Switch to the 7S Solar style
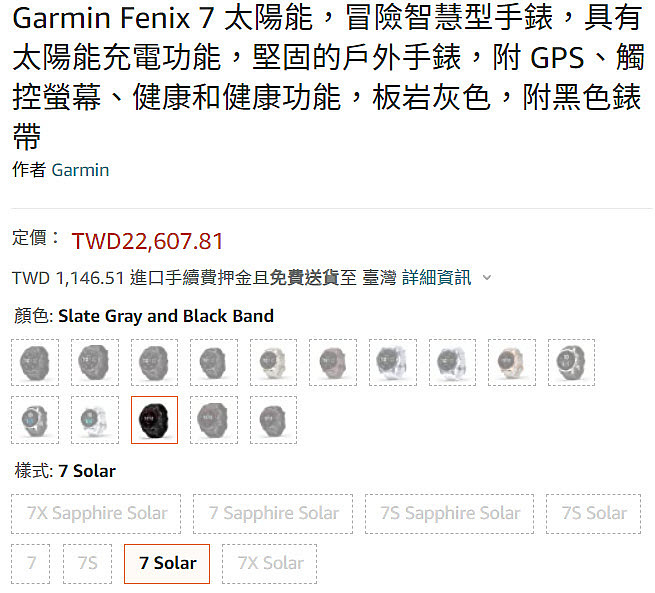The height and width of the screenshot is (593, 655). click(x=593, y=514)
